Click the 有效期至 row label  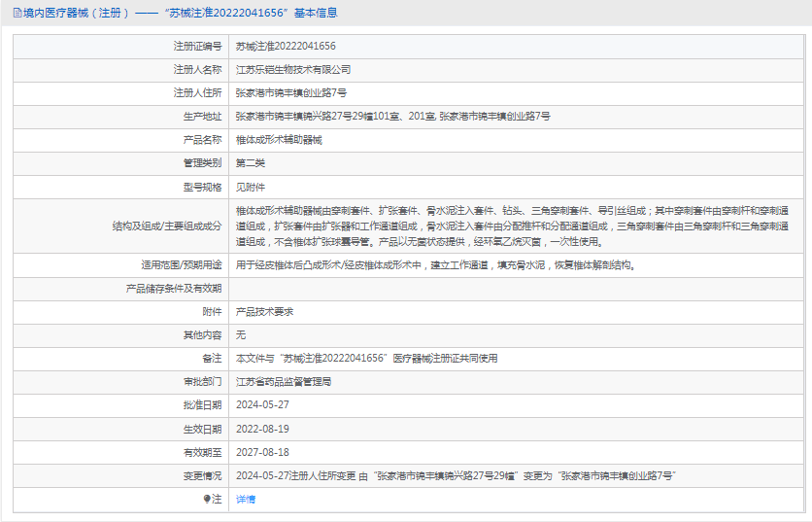point(202,453)
